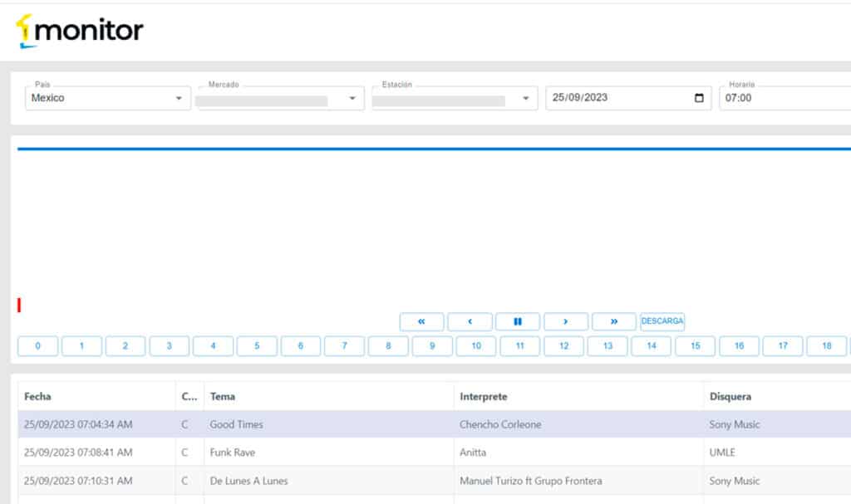The height and width of the screenshot is (504, 851).
Task: Open the calendar picker icon in date field
Action: (699, 98)
